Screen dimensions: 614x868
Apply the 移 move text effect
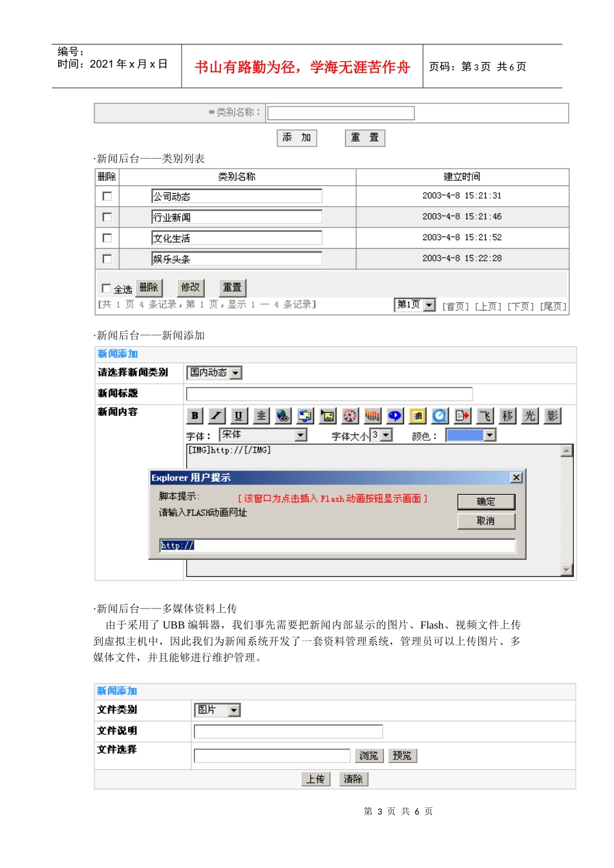pyautogui.click(x=507, y=416)
